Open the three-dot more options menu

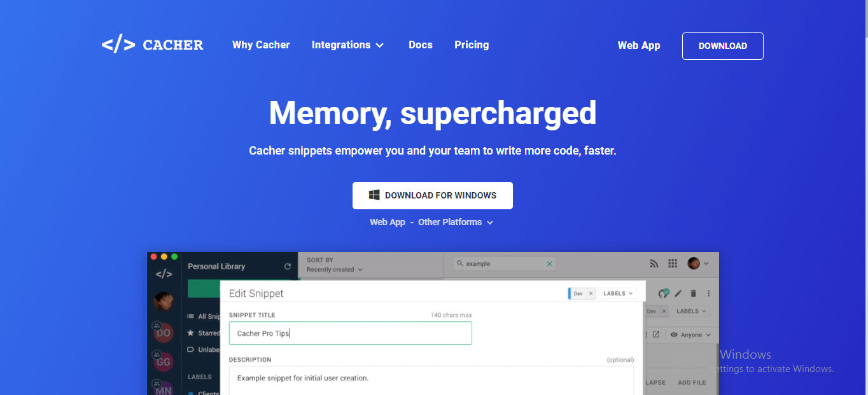709,293
